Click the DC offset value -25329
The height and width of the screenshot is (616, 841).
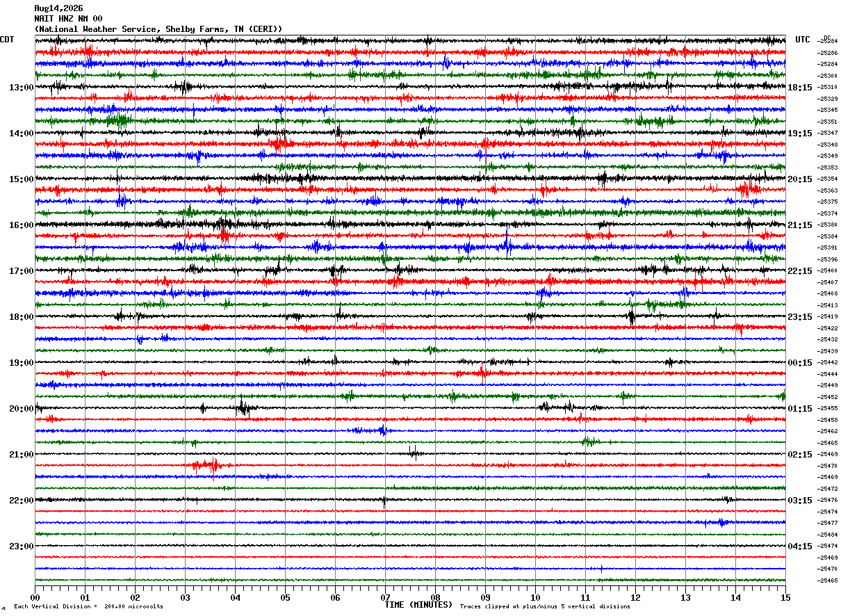827,99
